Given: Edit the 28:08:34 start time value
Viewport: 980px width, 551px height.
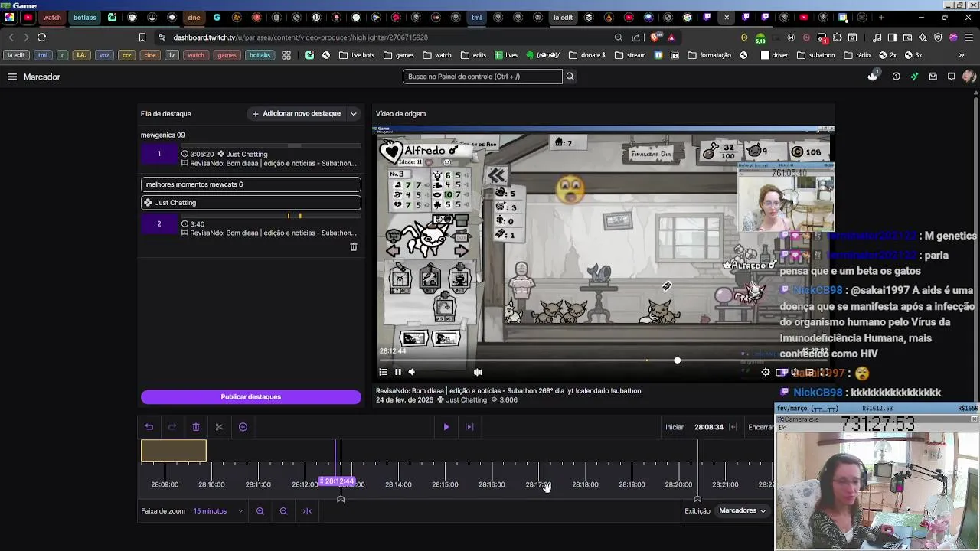Looking at the screenshot, I should (x=709, y=427).
